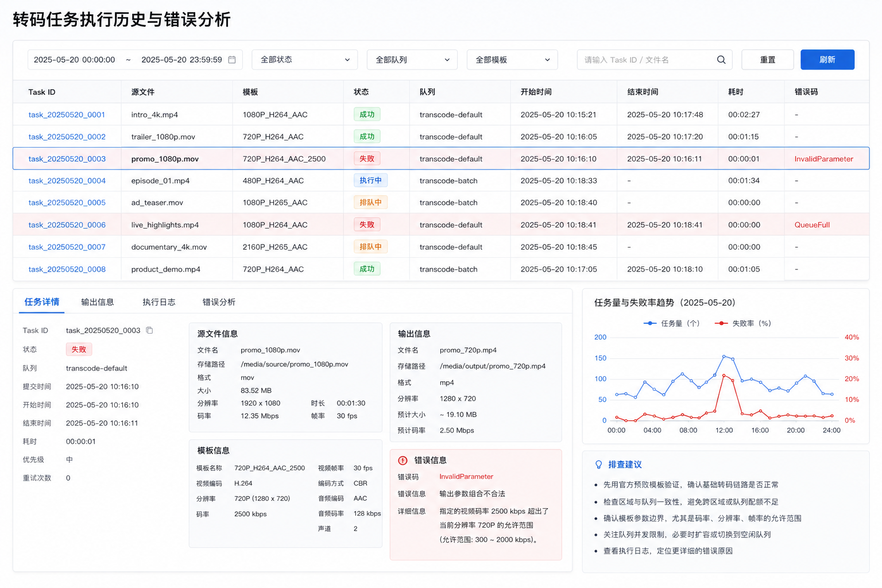Click the 开始时间 column header
This screenshot has width=882, height=588.
point(536,92)
